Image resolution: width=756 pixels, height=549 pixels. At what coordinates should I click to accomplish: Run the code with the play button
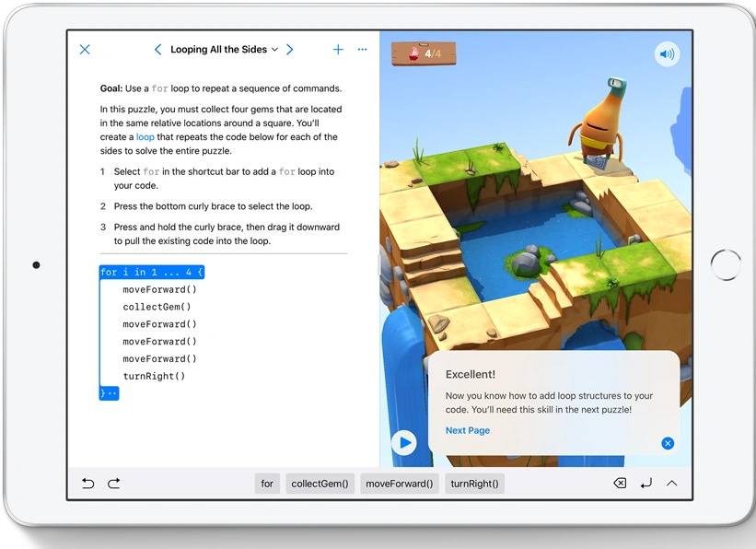[x=404, y=442]
